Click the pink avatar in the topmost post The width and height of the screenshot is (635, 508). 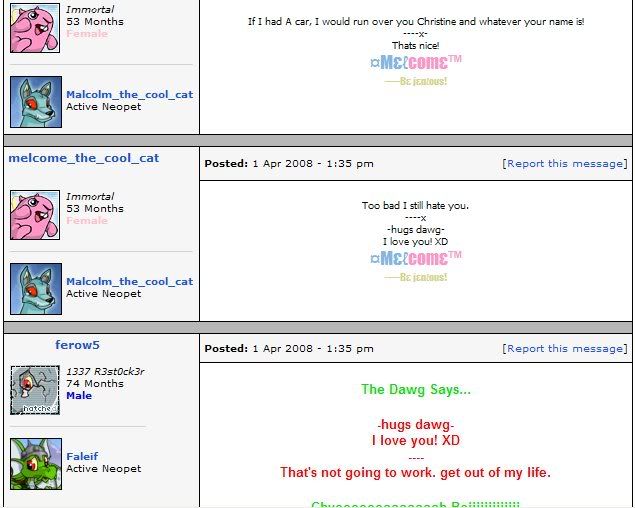click(36, 28)
